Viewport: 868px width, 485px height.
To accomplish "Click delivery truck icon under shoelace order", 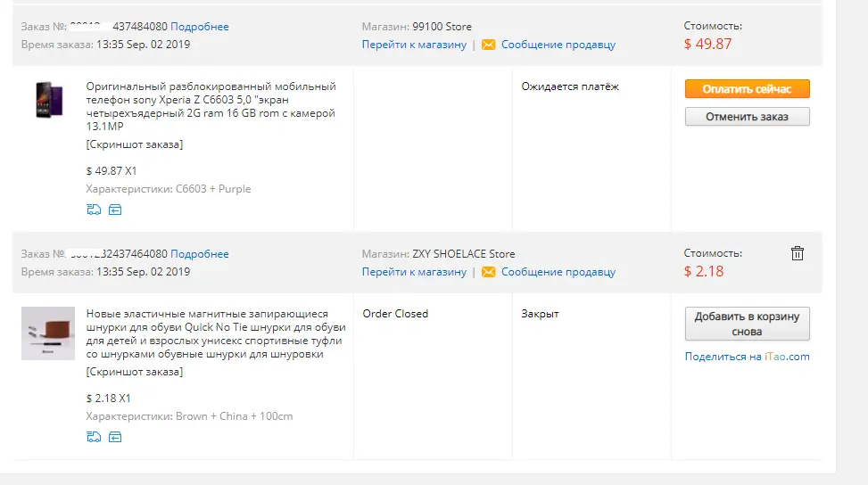I will (94, 437).
